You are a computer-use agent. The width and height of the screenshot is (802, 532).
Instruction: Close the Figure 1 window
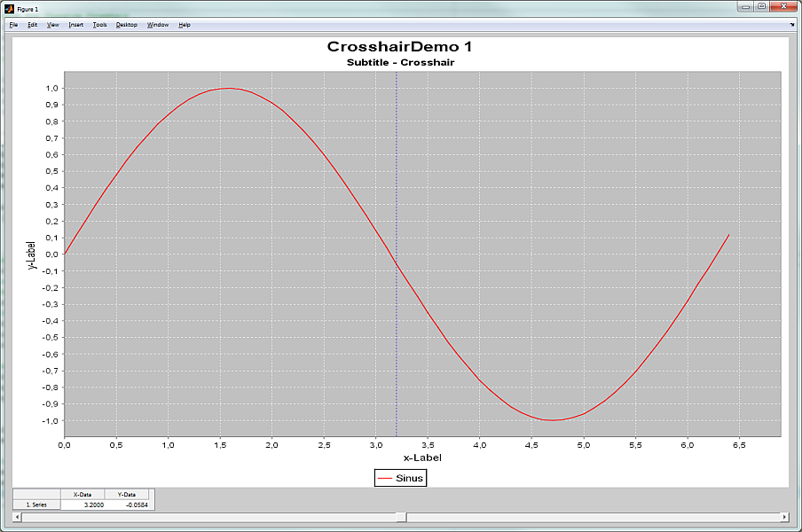point(784,6)
